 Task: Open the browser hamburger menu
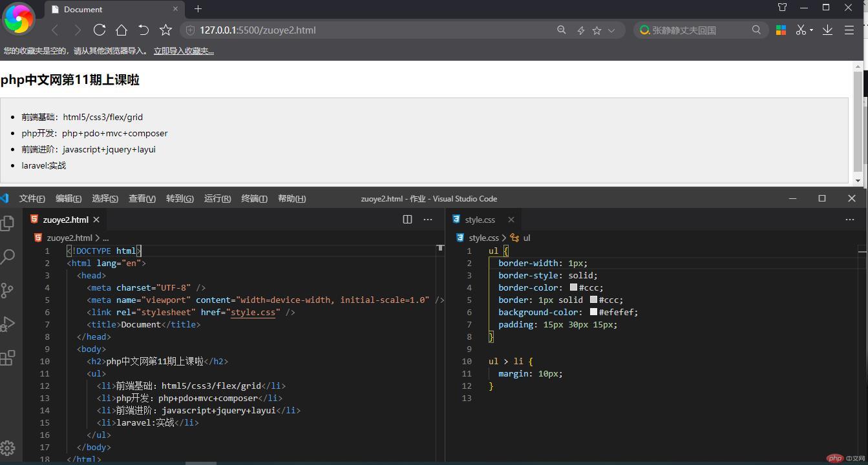(x=849, y=30)
